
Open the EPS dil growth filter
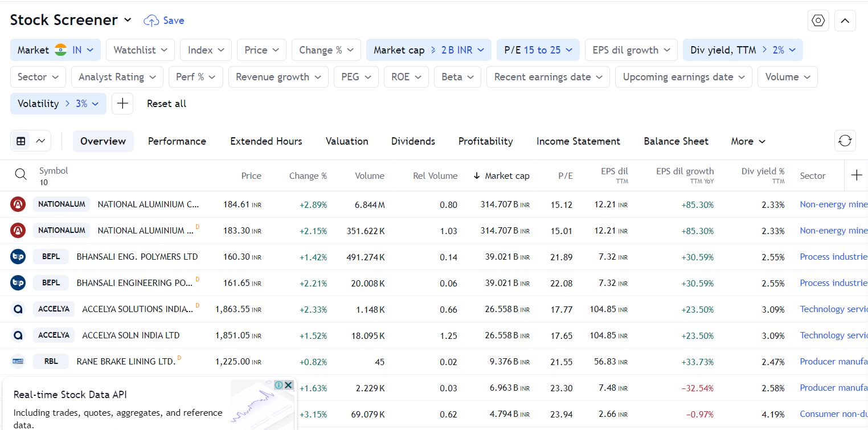pos(631,50)
